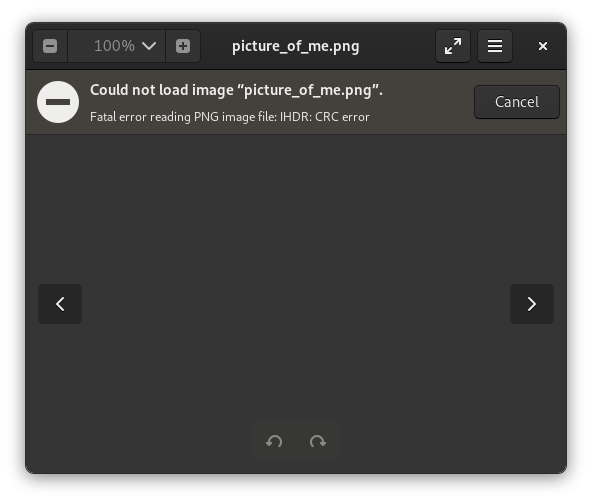The width and height of the screenshot is (592, 502).
Task: Open the 100% zoom level dropdown
Action: tap(116, 46)
